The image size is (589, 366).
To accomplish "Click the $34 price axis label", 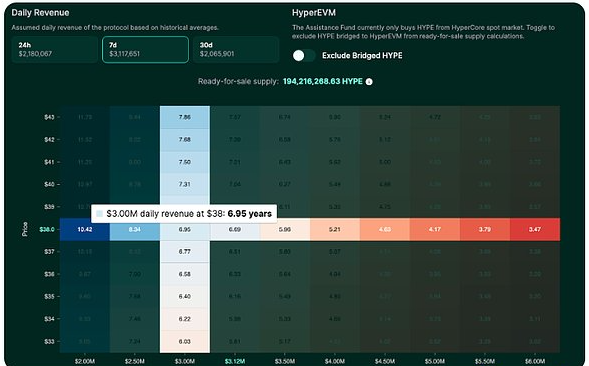I will [49, 319].
